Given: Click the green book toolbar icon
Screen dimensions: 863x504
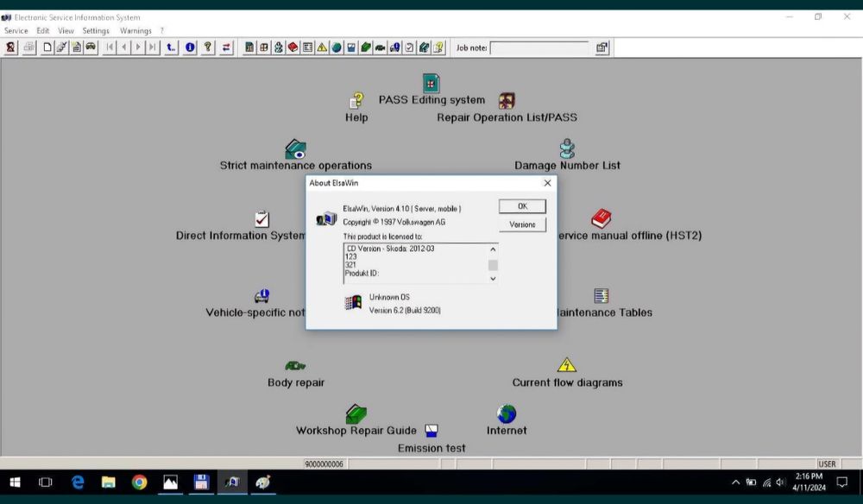Looking at the screenshot, I should [365, 47].
